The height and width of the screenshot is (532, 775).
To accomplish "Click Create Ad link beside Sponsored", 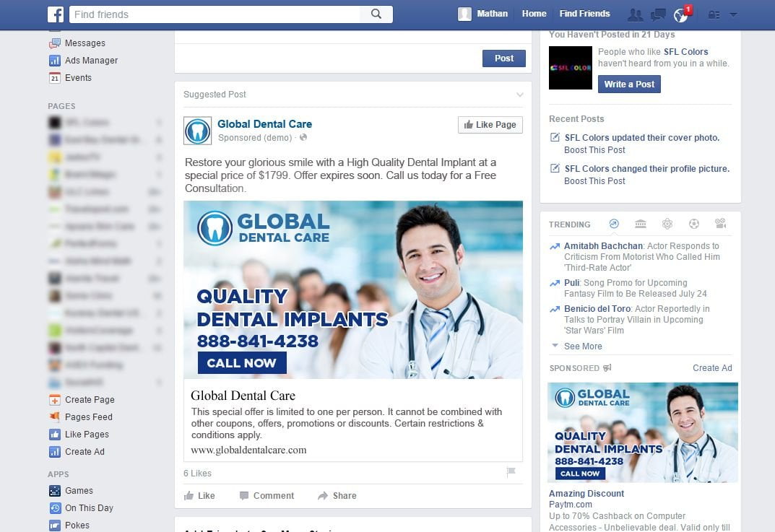I will tap(712, 367).
